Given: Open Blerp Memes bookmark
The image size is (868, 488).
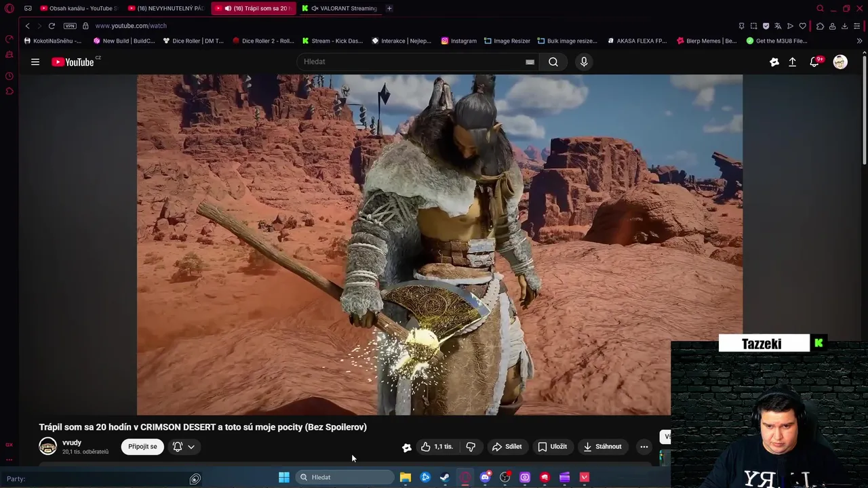Looking at the screenshot, I should (707, 41).
